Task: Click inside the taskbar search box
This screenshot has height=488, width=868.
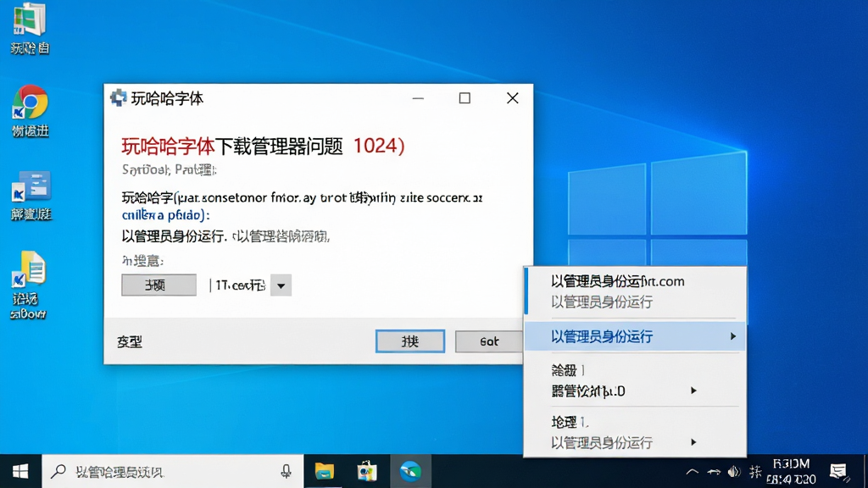Action: tap(173, 471)
